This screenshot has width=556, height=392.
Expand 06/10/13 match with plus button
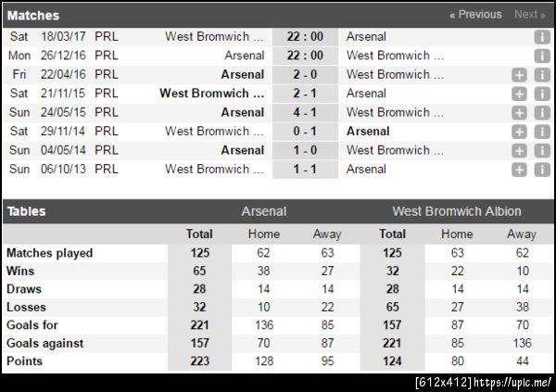tap(519, 170)
